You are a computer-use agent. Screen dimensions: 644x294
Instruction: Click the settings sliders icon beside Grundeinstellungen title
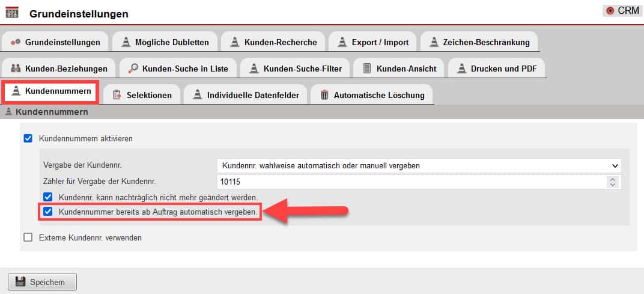point(11,12)
